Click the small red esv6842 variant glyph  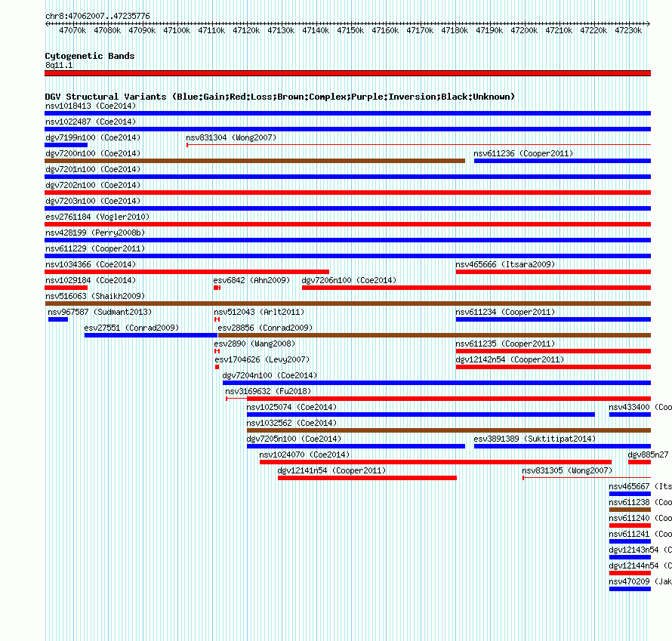(217, 288)
